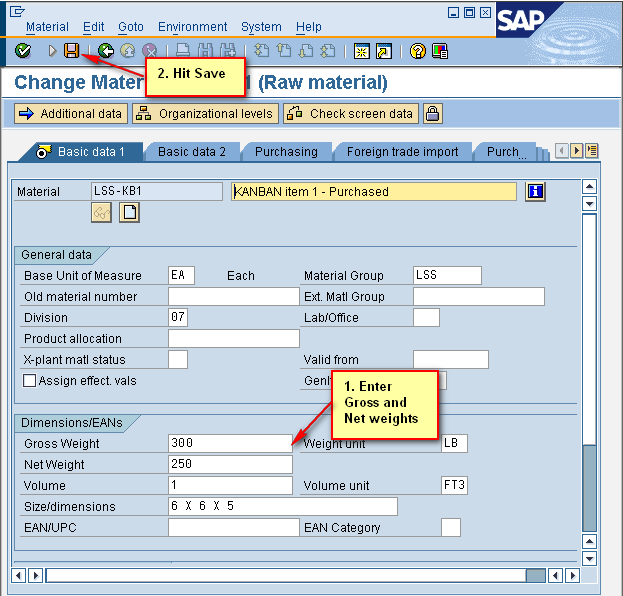Click the Old material number field
This screenshot has height=596, width=623.
[x=234, y=296]
